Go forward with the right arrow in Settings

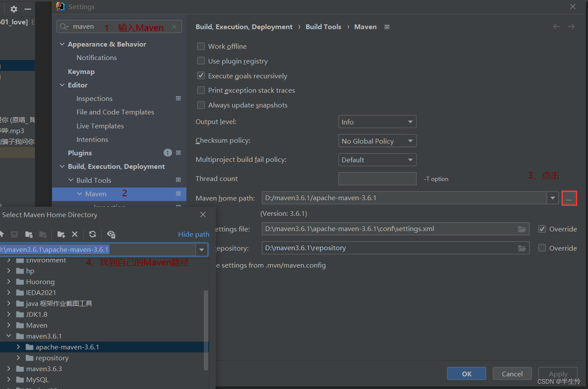[x=571, y=27]
